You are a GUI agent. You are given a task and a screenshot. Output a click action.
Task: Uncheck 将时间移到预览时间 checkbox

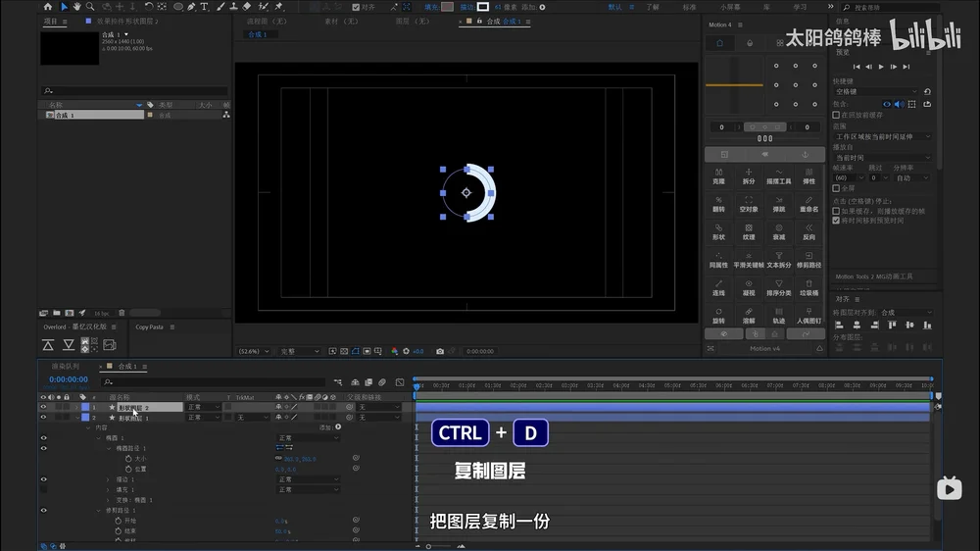point(836,221)
